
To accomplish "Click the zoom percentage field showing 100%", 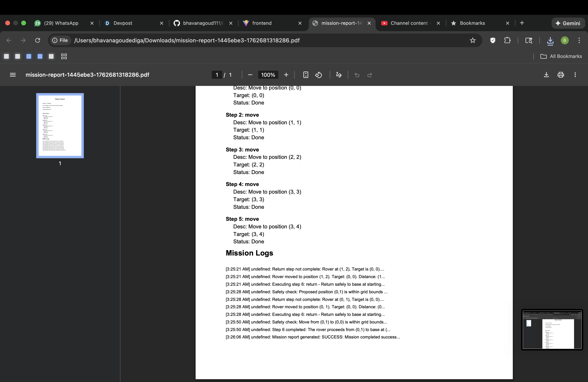I will pos(268,75).
